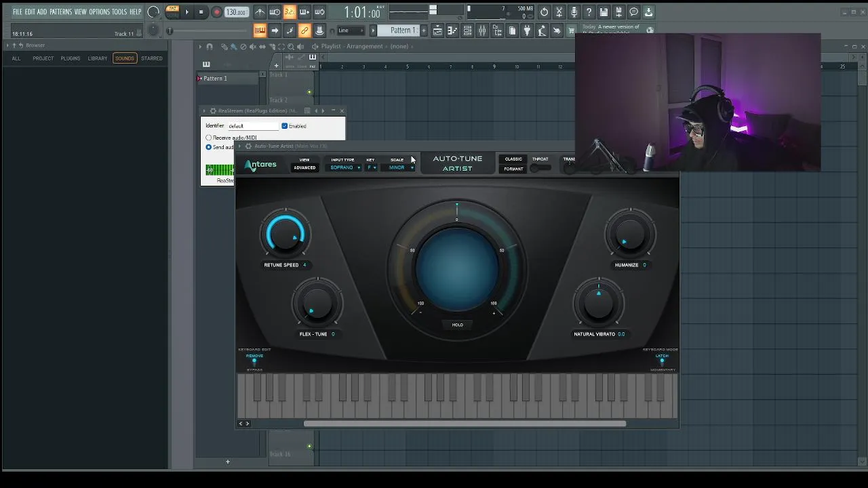Click the HOLD button in Auto-Tune
The width and height of the screenshot is (868, 488).
coord(458,325)
